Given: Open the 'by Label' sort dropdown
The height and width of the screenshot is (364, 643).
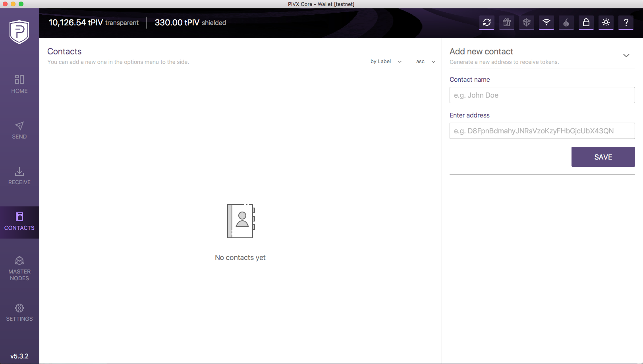Looking at the screenshot, I should coord(386,62).
